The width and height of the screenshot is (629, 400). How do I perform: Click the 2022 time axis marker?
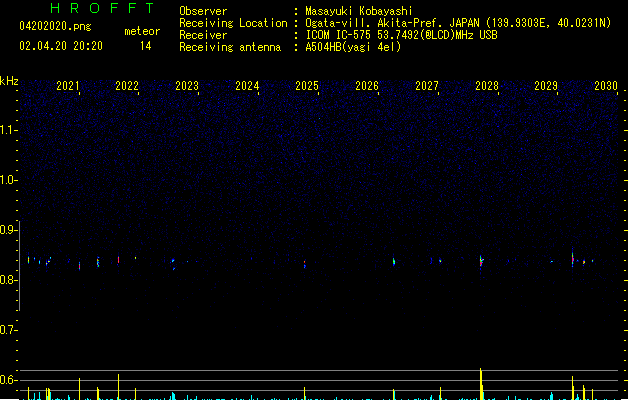127,86
